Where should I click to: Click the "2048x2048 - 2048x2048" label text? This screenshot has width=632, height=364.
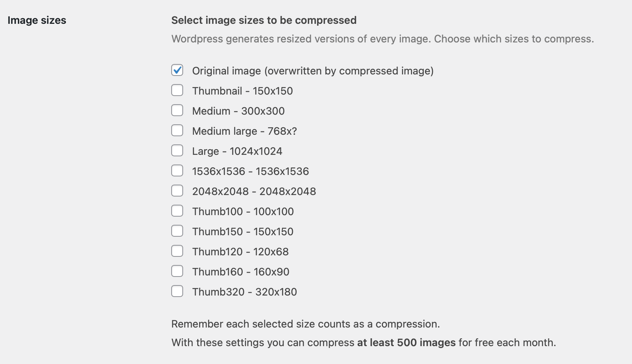click(x=254, y=191)
